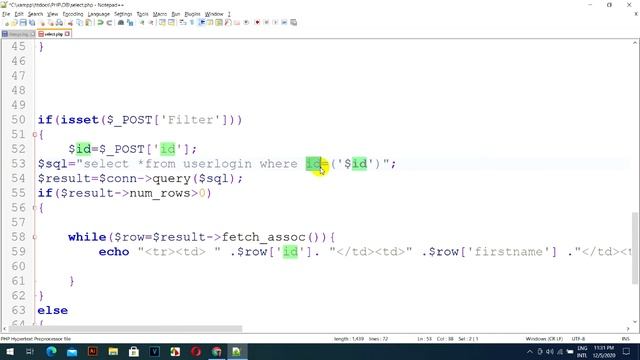Open the File menu

(x=6, y=14)
